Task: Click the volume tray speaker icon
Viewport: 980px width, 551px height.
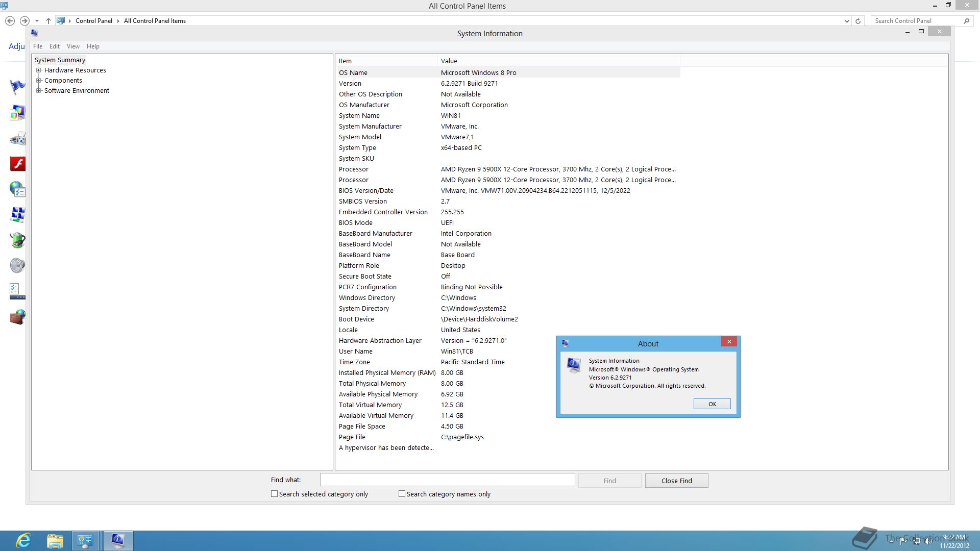Action: tap(928, 541)
